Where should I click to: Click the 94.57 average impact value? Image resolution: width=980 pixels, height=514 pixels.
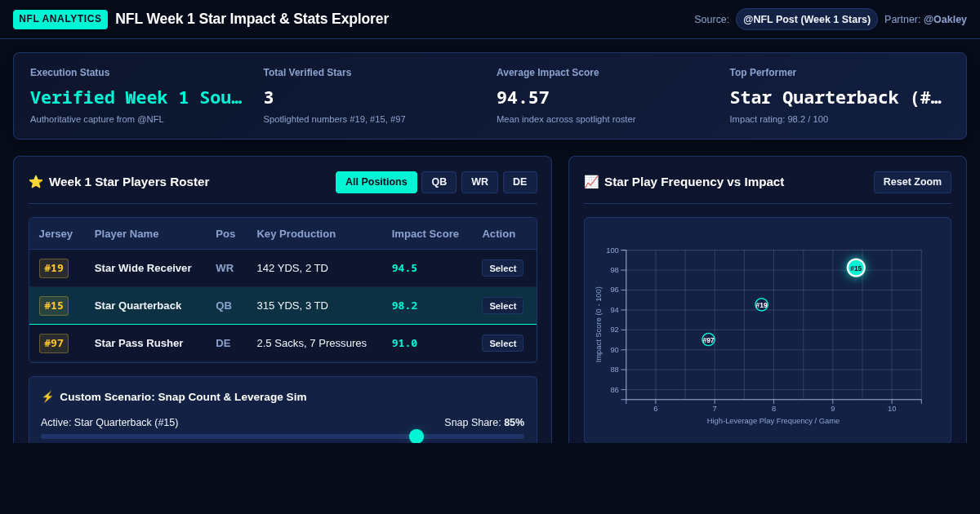click(x=523, y=98)
